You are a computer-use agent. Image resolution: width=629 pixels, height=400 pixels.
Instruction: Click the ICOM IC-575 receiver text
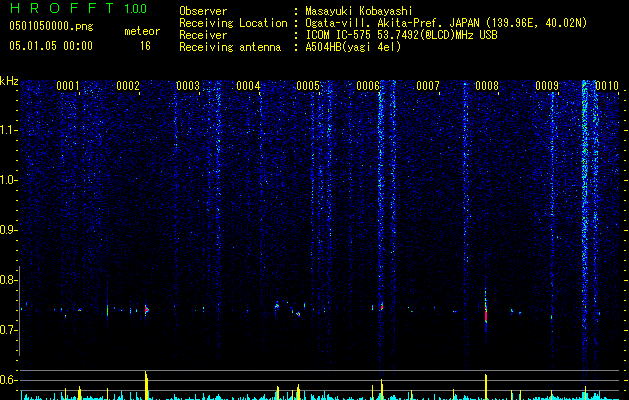coord(401,35)
